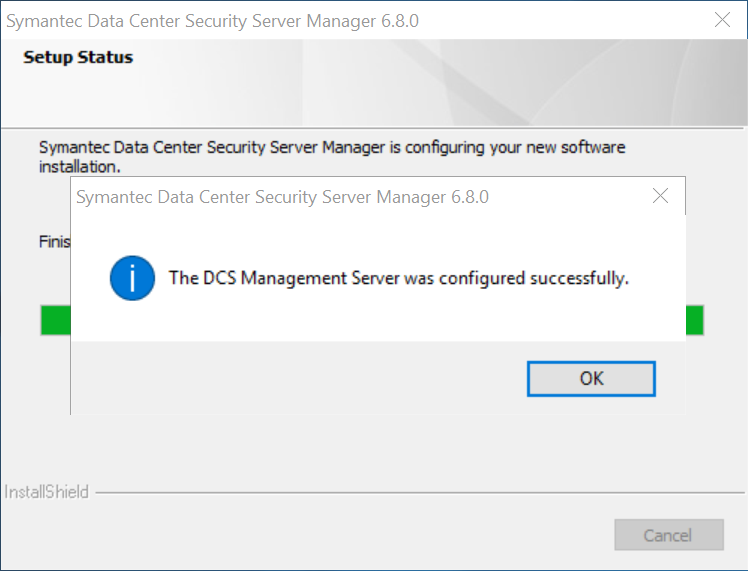Click the 'Setup Status' heading
748x571 pixels.
[78, 57]
